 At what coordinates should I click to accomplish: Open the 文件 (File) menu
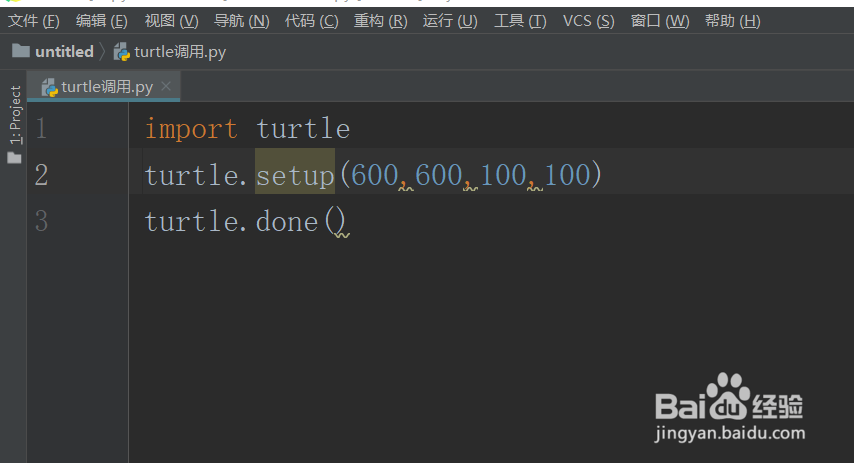point(34,21)
